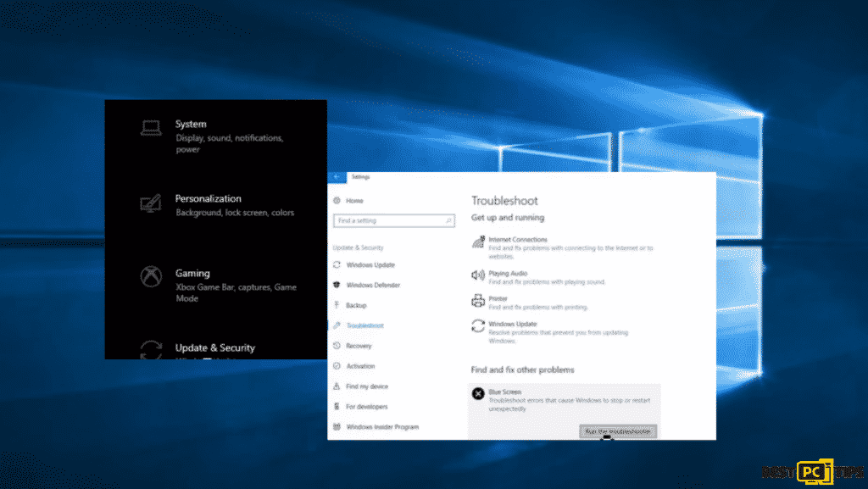Click the Windows Defender shield icon
The width and height of the screenshot is (868, 489).
[x=337, y=285]
